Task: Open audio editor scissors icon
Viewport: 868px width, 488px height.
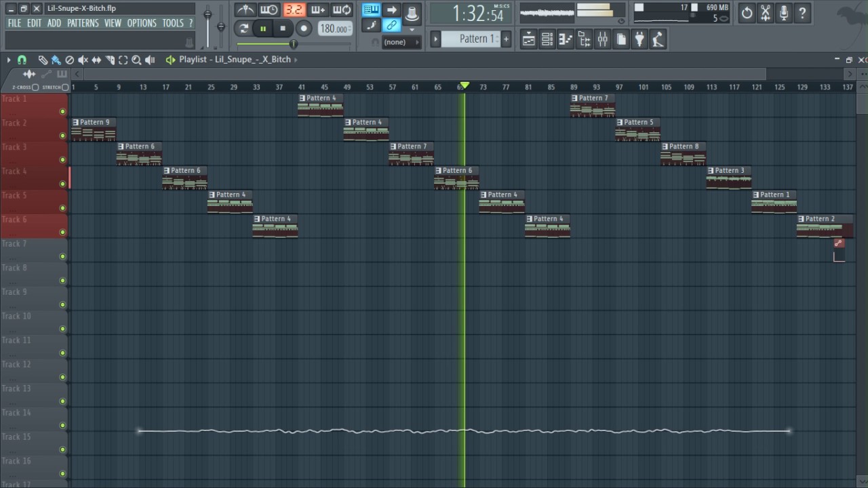Action: (x=766, y=12)
